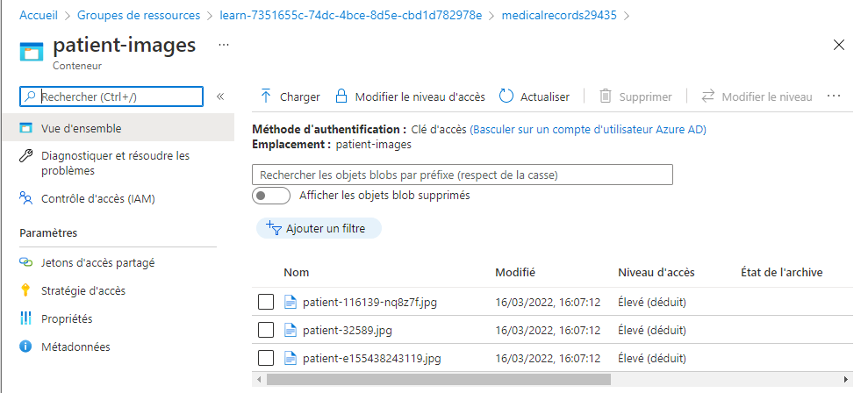Tick the patient-e155438243119.jpg checkbox
This screenshot has width=868, height=393.
[x=266, y=359]
